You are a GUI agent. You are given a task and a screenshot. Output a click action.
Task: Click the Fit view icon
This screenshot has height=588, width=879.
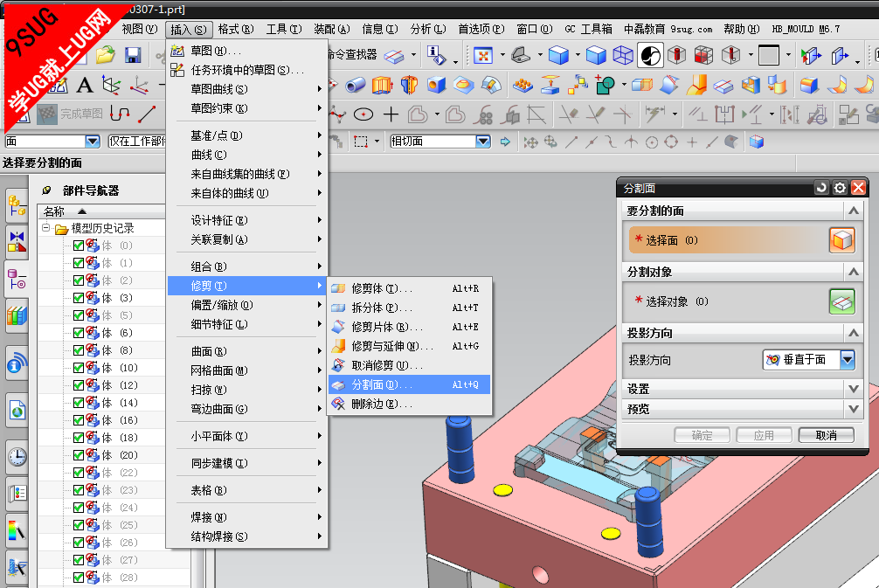point(482,55)
